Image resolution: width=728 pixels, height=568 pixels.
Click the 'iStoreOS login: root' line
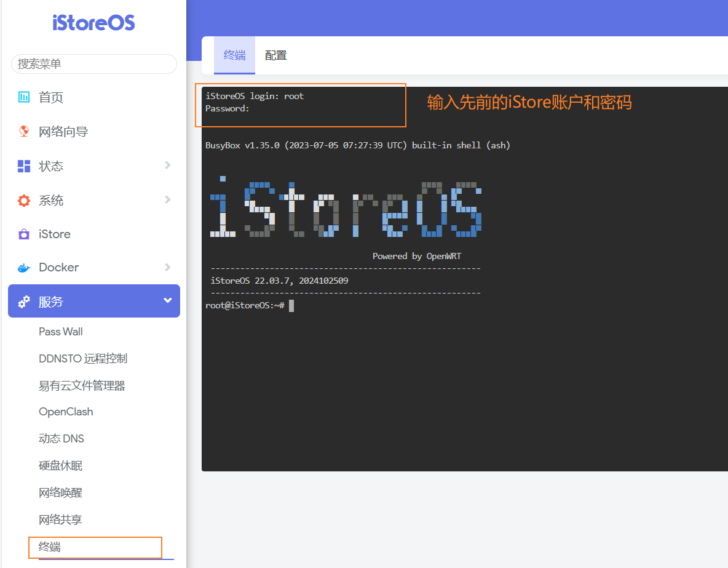click(x=255, y=96)
